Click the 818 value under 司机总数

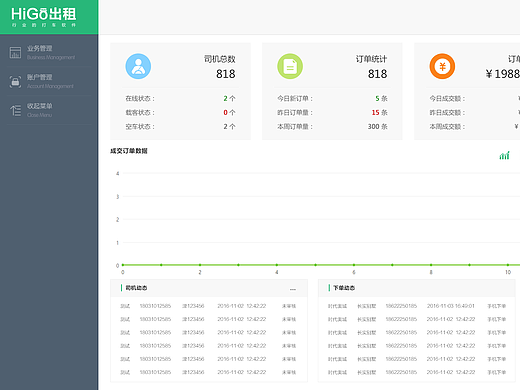pos(226,74)
